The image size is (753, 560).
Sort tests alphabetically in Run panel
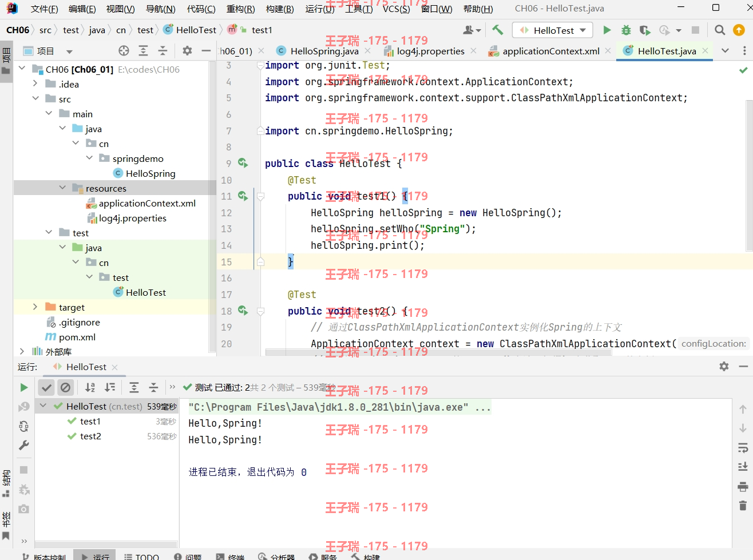[x=90, y=387]
